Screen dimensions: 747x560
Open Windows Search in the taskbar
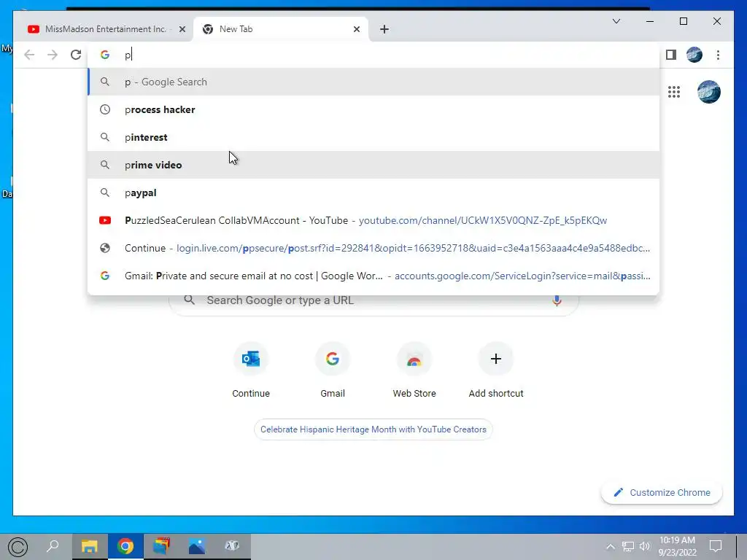(x=53, y=546)
